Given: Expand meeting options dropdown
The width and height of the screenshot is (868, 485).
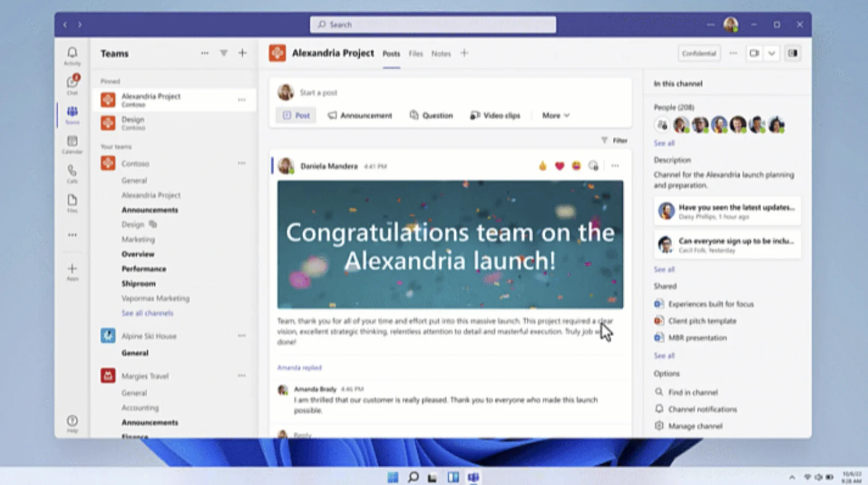Looking at the screenshot, I should point(771,53).
